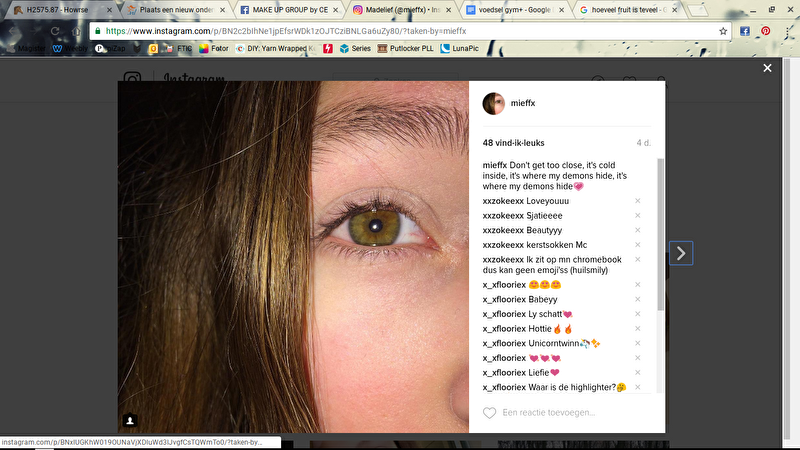The image size is (800, 450).
Task: Show tagged people on the photo
Action: (130, 420)
